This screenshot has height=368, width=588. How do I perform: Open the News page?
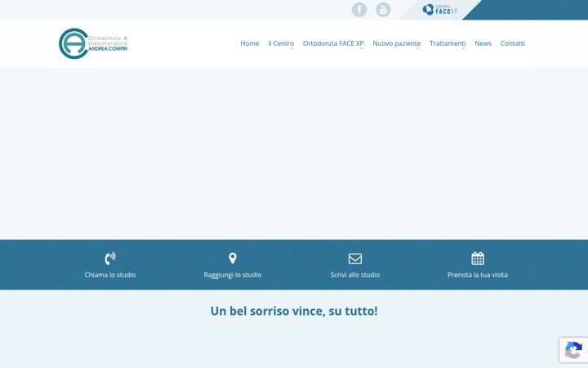(x=483, y=43)
